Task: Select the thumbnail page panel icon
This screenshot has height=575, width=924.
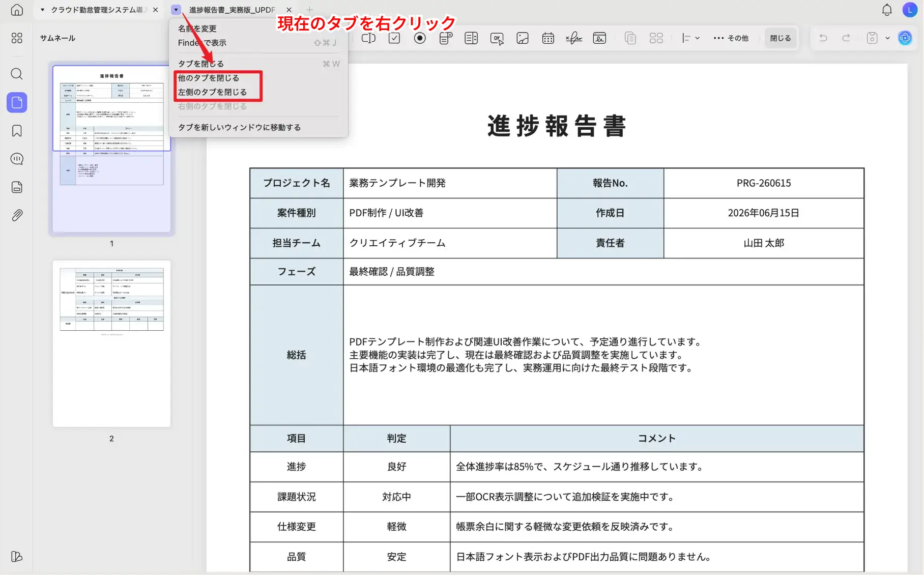Action: [17, 102]
